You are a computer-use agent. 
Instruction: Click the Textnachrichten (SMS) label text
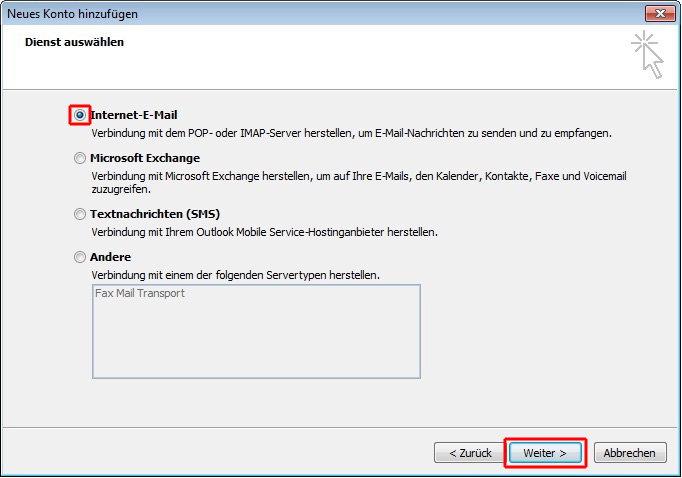(155, 214)
